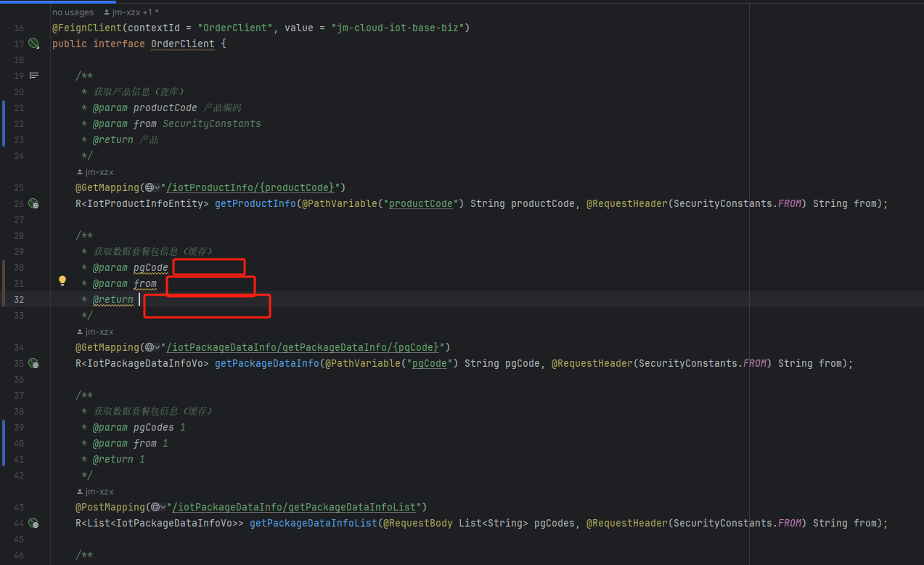
Task: Click the Spring bean gutter icon on line 17
Action: tap(33, 44)
